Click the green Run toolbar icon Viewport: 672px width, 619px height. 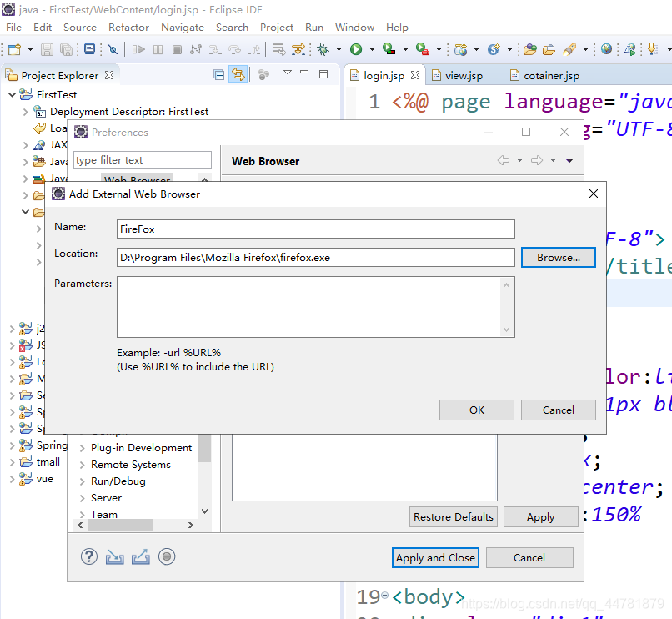(x=356, y=49)
